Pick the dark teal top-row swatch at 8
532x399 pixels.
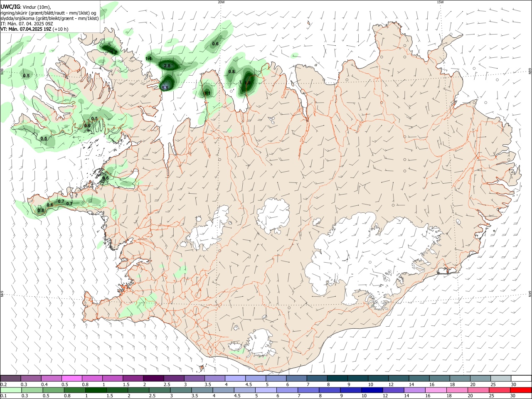pos(337,378)
